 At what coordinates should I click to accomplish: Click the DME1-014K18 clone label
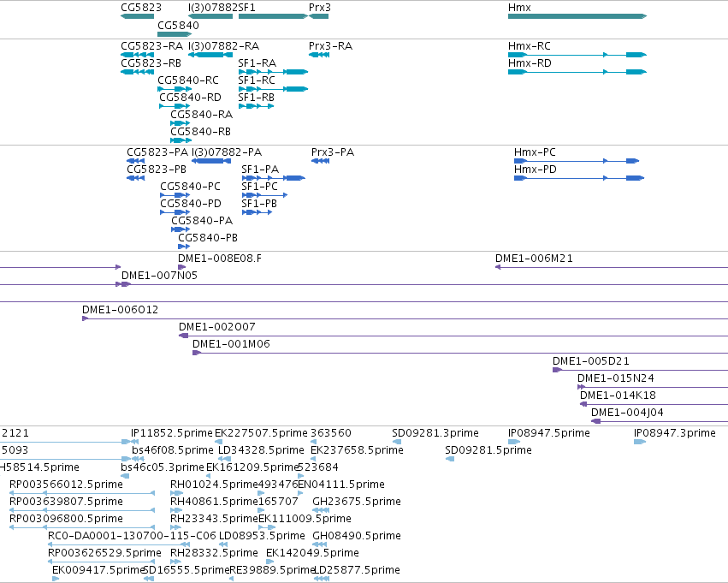point(618,396)
